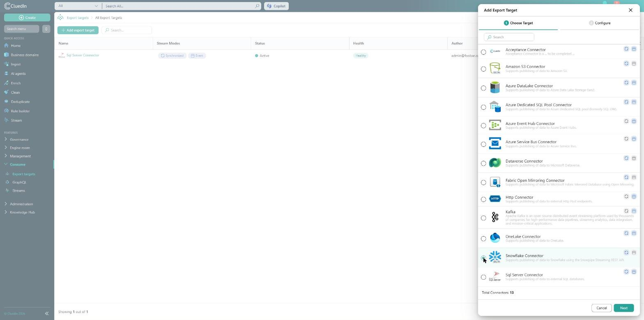Select the Amazon S3 Connector radio button
The image size is (644, 320).
click(x=483, y=69)
